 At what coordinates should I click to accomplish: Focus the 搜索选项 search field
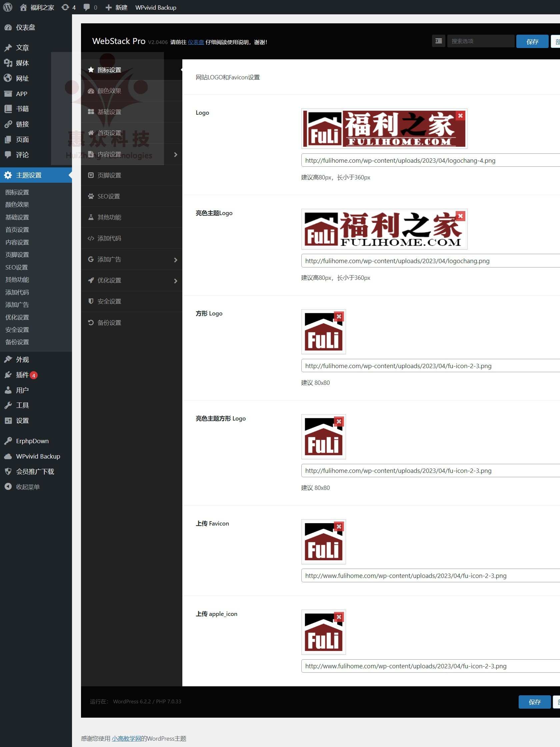tap(481, 41)
